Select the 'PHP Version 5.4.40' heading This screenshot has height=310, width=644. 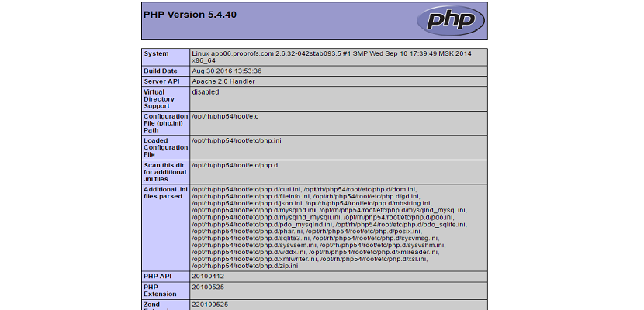click(x=190, y=15)
